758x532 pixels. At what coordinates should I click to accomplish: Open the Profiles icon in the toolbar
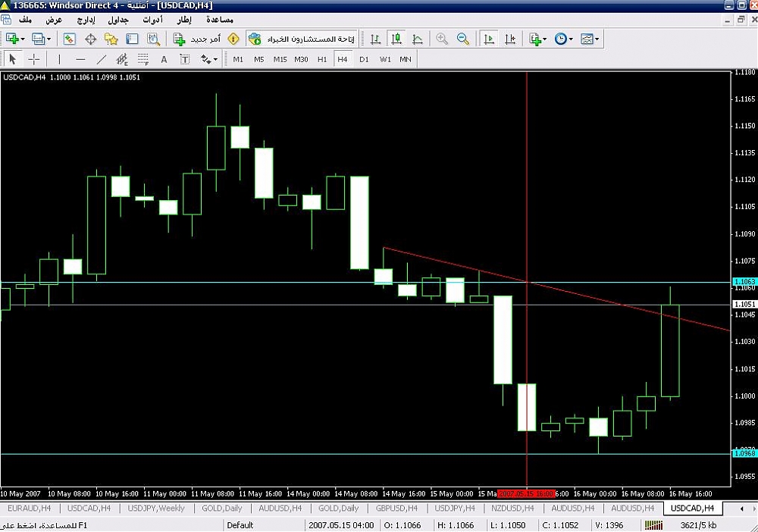pos(38,39)
